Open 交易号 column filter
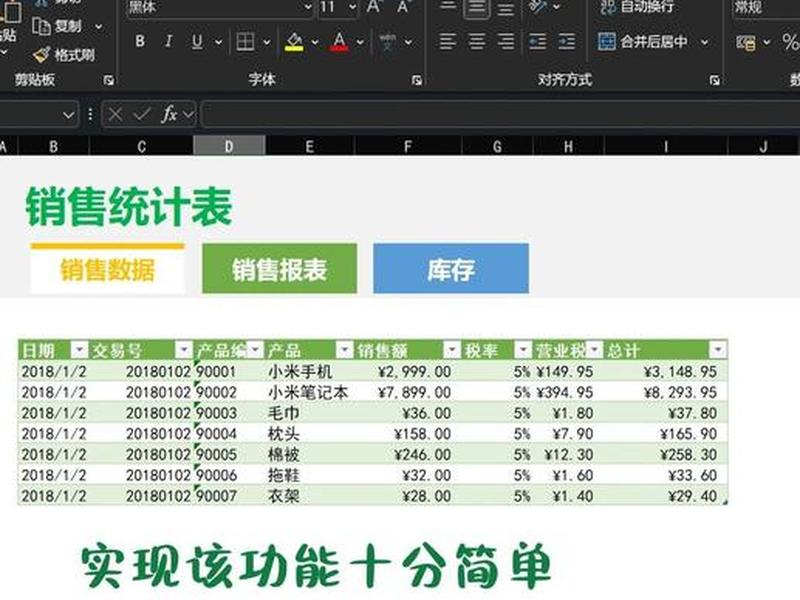Screen dimensions: 800x600 [184, 350]
